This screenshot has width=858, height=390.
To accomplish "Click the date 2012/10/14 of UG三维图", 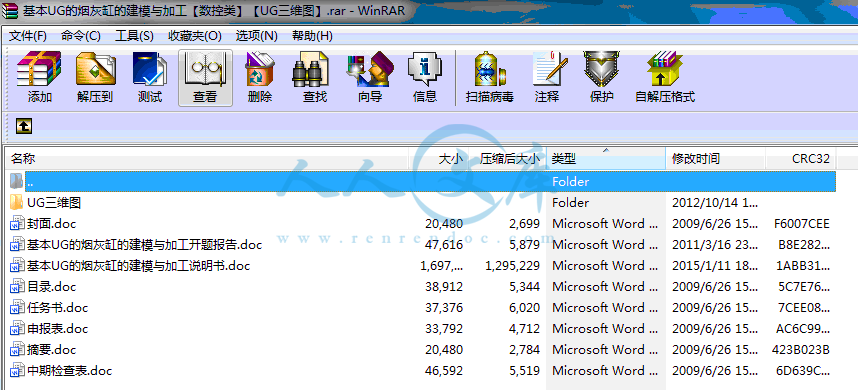I will pyautogui.click(x=715, y=202).
